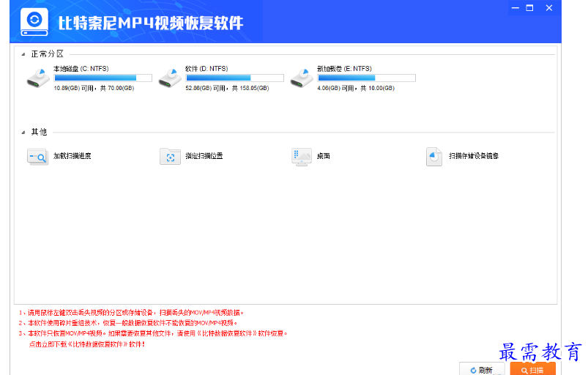Collapse the 正常分区 section
The image size is (588, 375).
[24, 54]
